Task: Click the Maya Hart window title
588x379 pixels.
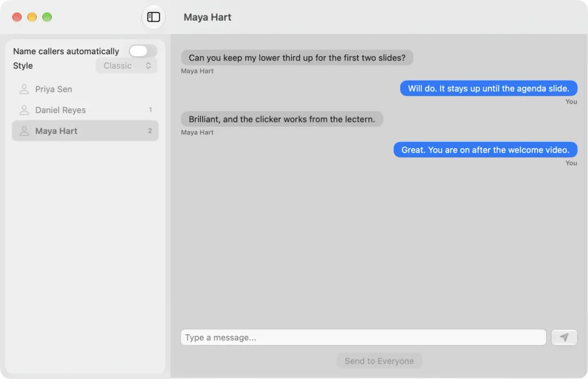Action: [x=207, y=17]
